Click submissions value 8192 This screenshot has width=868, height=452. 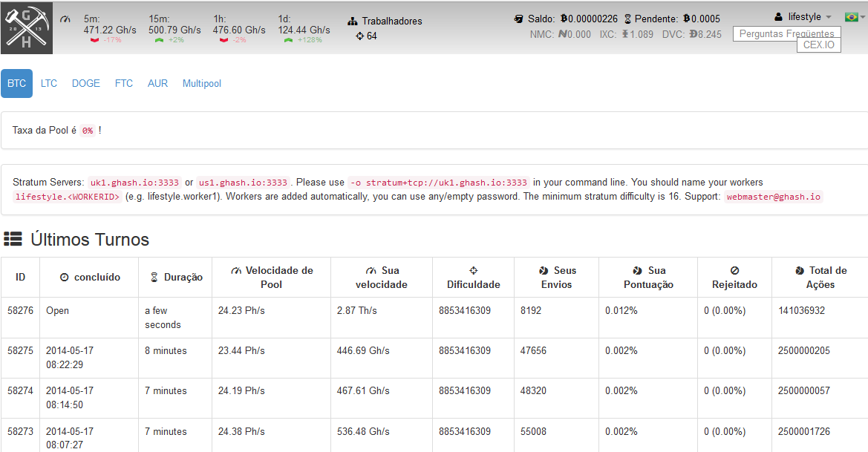[x=531, y=311]
